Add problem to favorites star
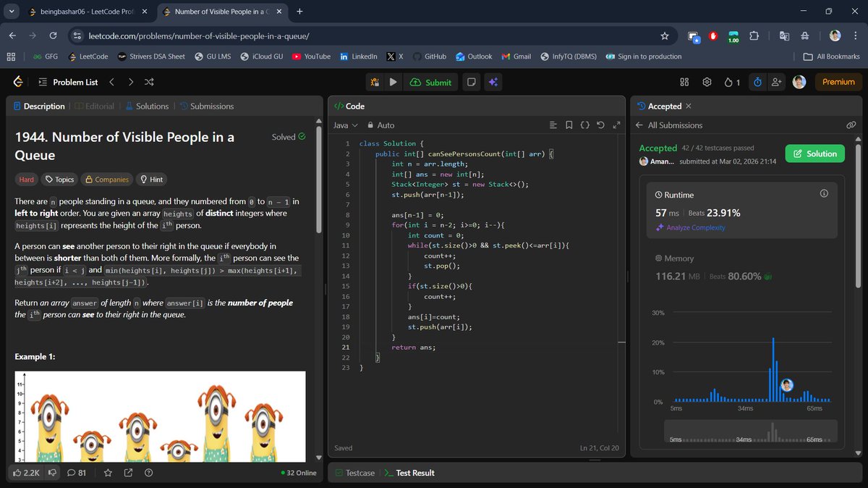The width and height of the screenshot is (868, 488). click(x=108, y=472)
